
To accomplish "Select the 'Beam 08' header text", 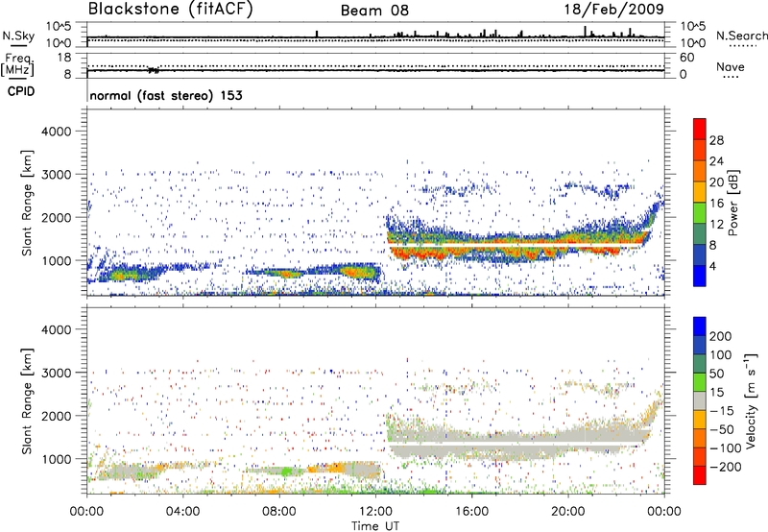I will coord(374,11).
